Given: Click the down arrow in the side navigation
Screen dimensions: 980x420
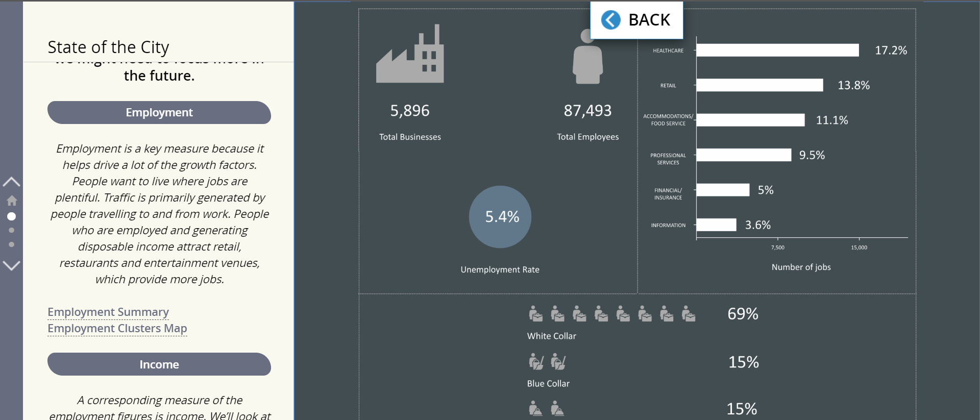Looking at the screenshot, I should [11, 265].
